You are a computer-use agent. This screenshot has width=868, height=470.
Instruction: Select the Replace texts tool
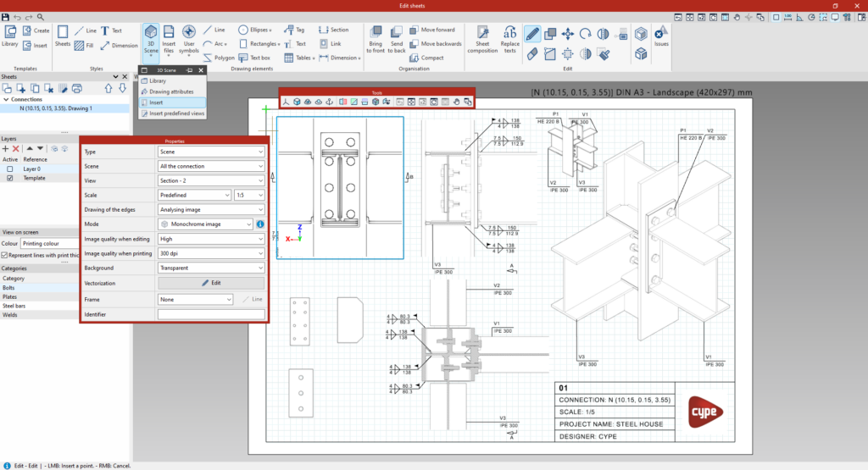509,40
